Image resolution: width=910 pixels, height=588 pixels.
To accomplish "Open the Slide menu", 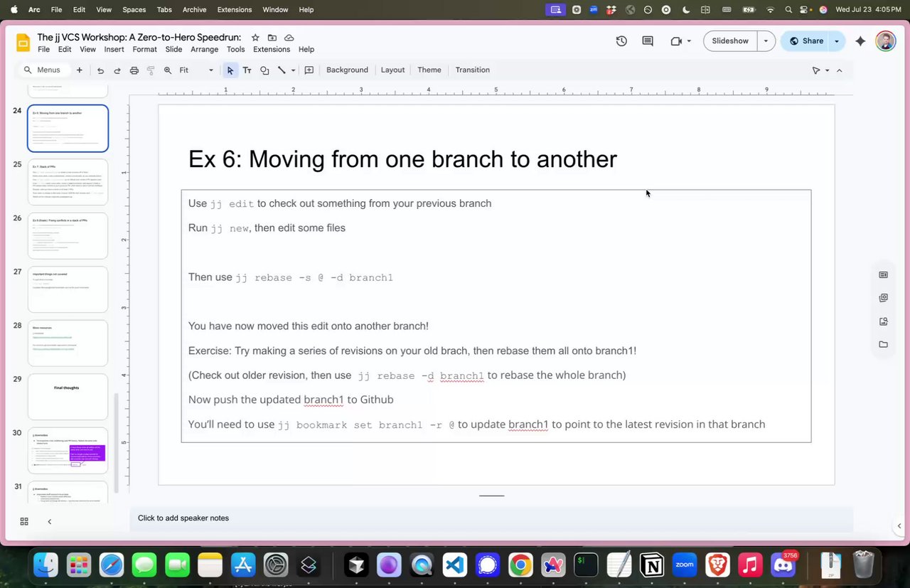I will point(173,50).
